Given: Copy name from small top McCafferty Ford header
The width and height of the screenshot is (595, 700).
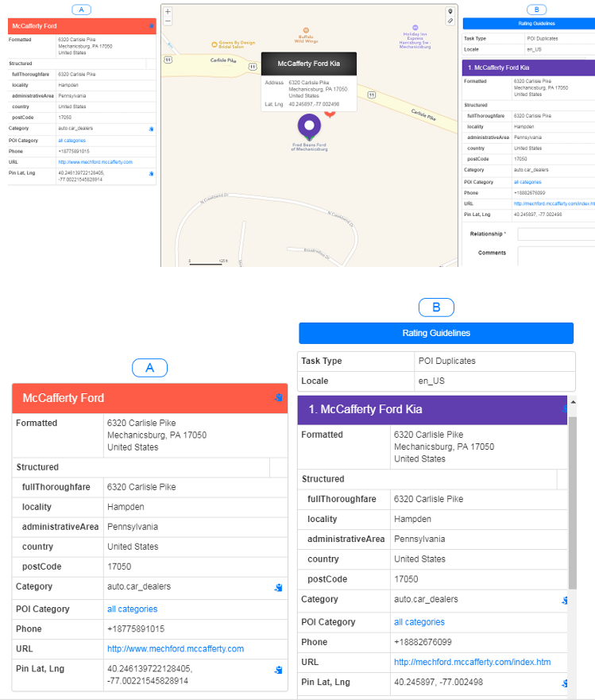Looking at the screenshot, I should (151, 26).
